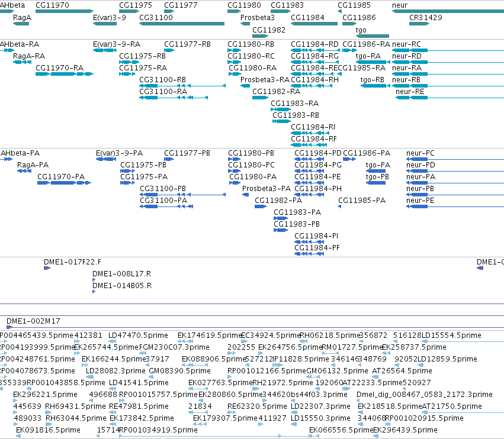Viewport: 504px width, 439px height.
Task: Select protein CG11984-PI
Action: coord(309,242)
